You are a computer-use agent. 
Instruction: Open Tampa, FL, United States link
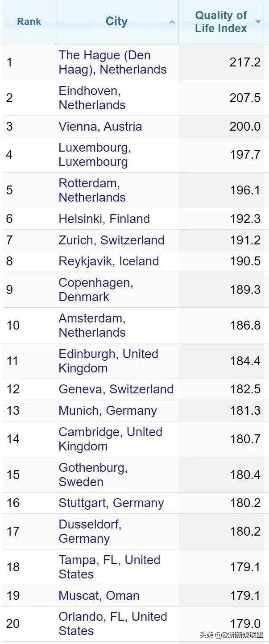click(109, 567)
